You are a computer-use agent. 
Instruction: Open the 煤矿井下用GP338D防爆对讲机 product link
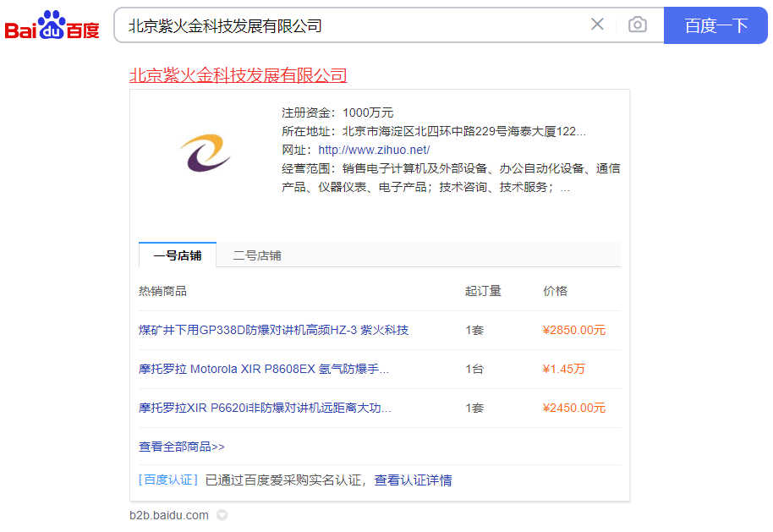(x=273, y=330)
